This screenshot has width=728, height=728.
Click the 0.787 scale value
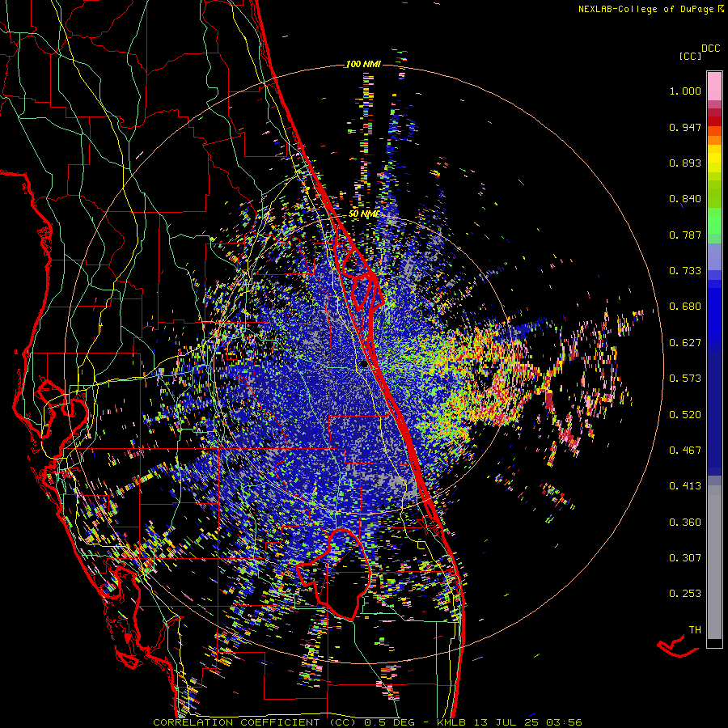[x=685, y=235]
